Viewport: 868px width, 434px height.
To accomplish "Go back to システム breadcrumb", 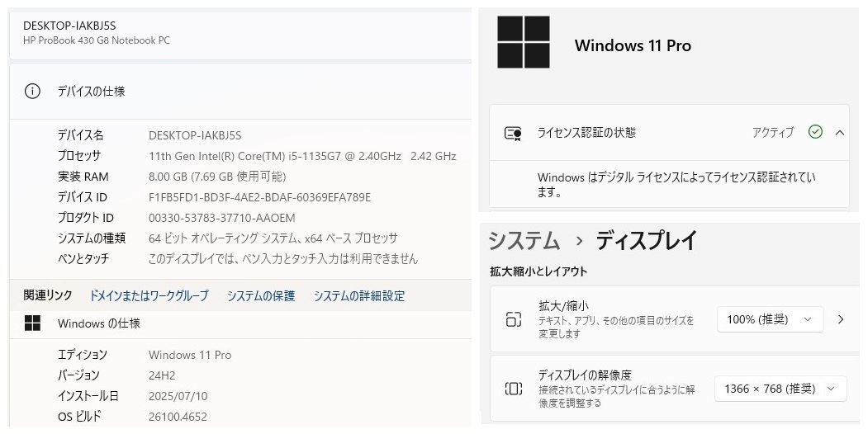I will 524,241.
